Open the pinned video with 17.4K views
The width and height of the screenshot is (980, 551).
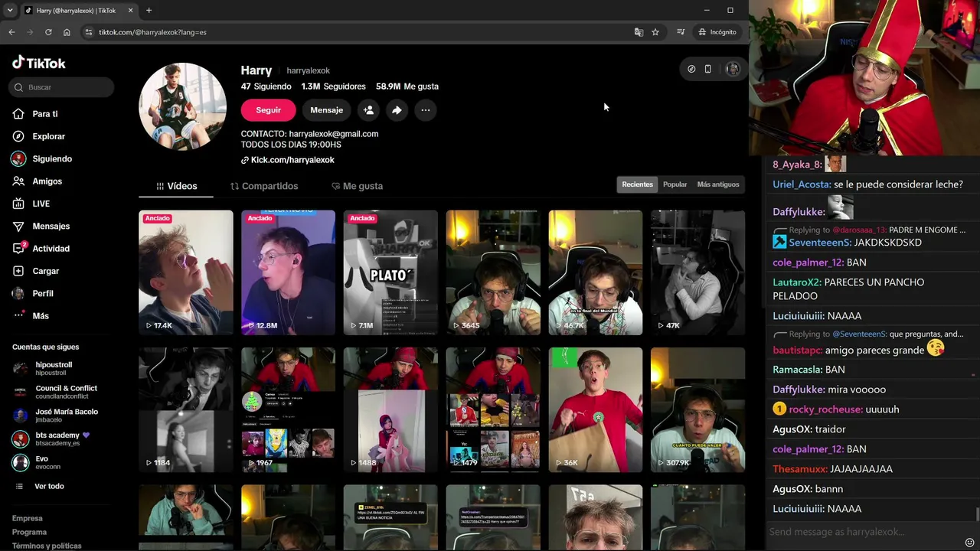coord(186,272)
